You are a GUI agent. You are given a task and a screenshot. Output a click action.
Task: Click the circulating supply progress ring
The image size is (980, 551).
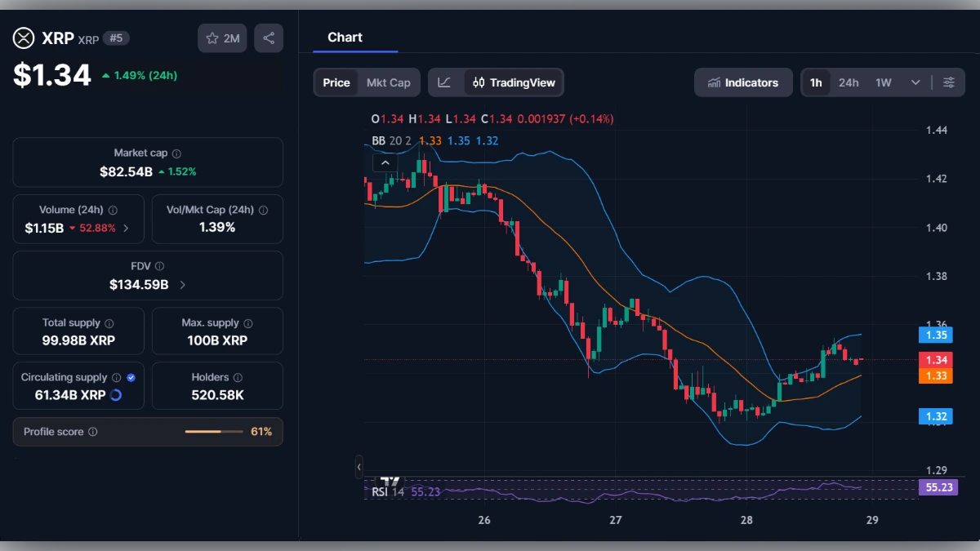(116, 395)
